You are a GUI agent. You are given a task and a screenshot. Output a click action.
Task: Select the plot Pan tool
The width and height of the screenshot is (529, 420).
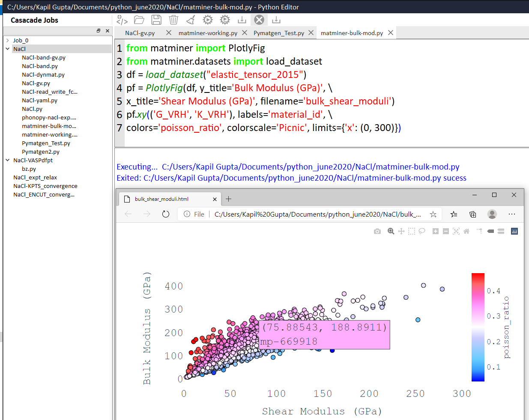401,231
